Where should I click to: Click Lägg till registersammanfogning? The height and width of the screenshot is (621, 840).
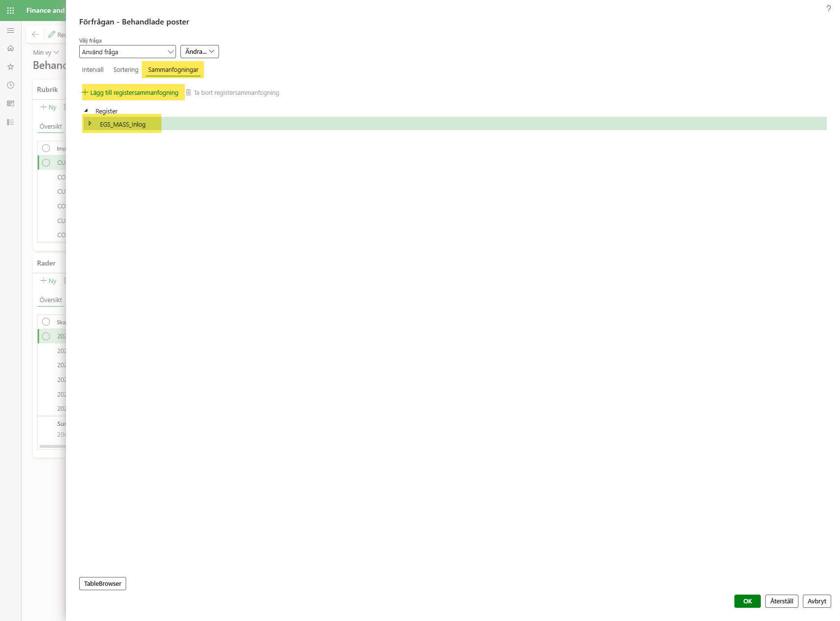(131, 92)
